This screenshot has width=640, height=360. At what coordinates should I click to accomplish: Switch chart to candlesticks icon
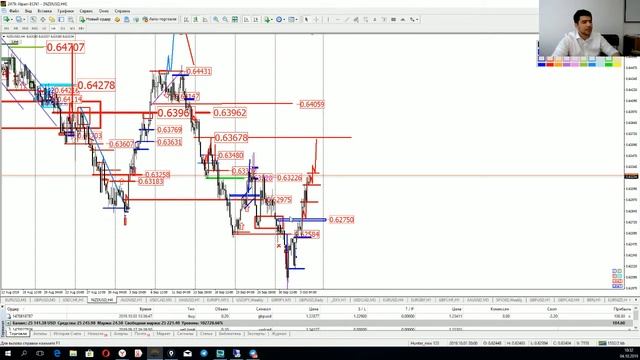tap(196, 19)
